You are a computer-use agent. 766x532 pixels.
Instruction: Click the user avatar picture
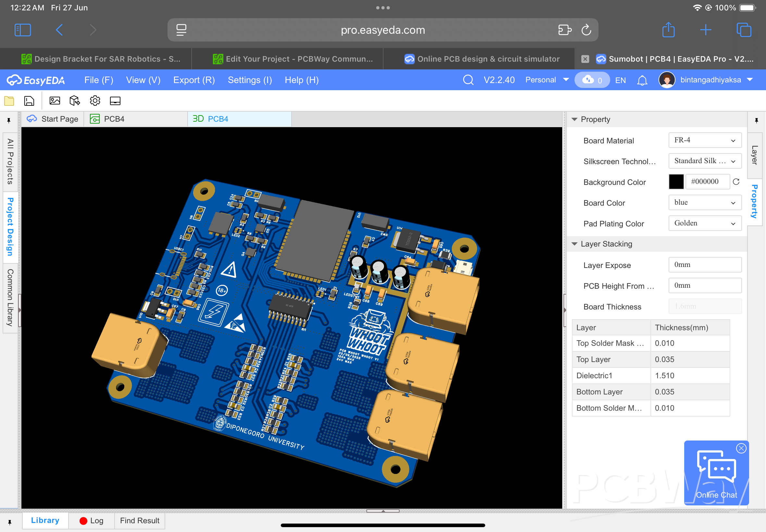pos(667,80)
